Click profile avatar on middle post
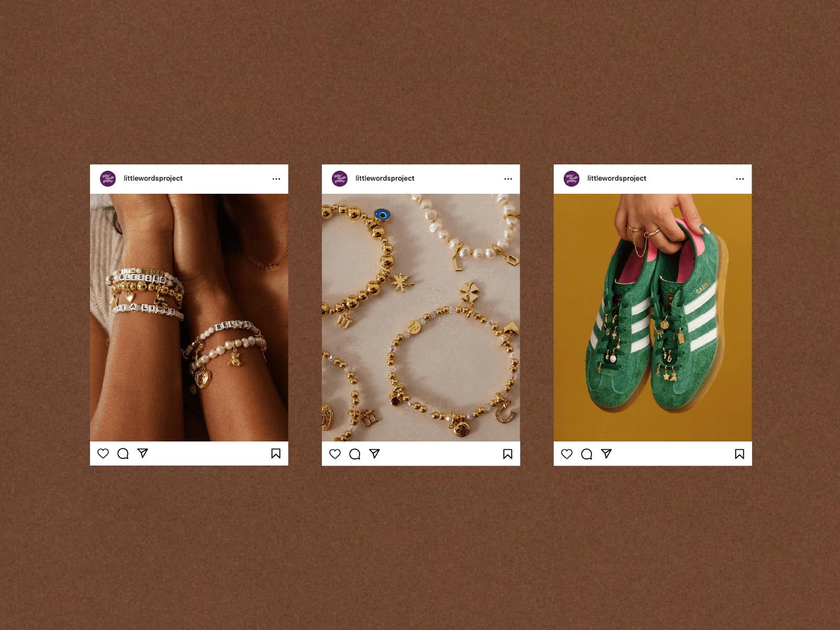This screenshot has height=630, width=840. point(340,179)
